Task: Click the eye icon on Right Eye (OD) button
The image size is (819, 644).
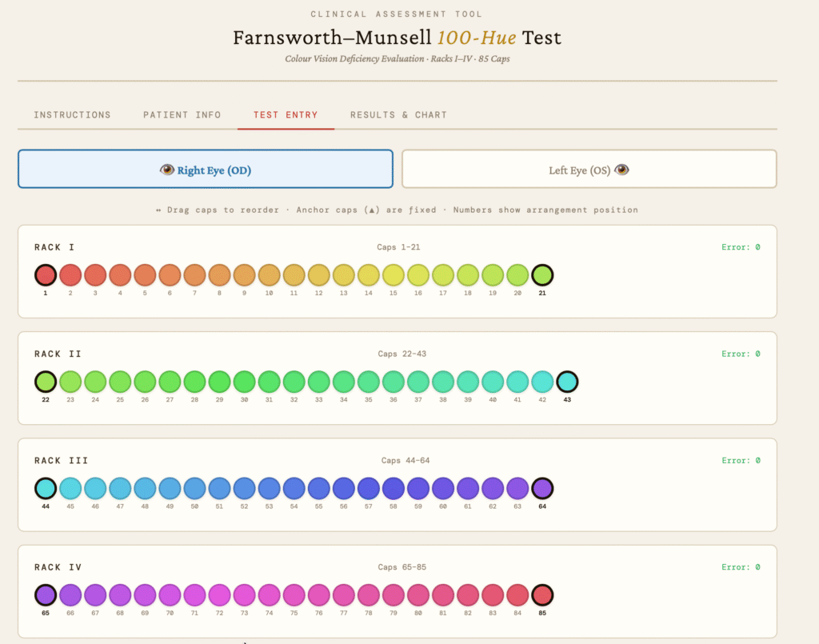Action: click(x=168, y=169)
